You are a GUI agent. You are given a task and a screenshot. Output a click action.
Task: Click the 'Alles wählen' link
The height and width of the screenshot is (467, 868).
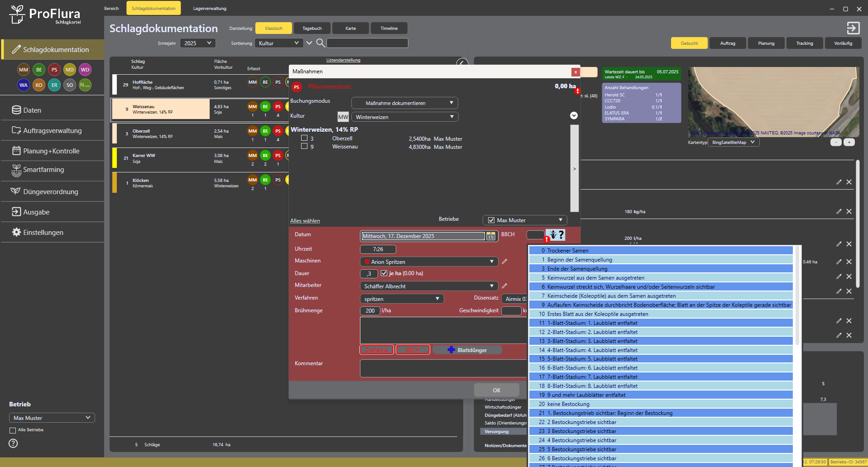pos(305,221)
